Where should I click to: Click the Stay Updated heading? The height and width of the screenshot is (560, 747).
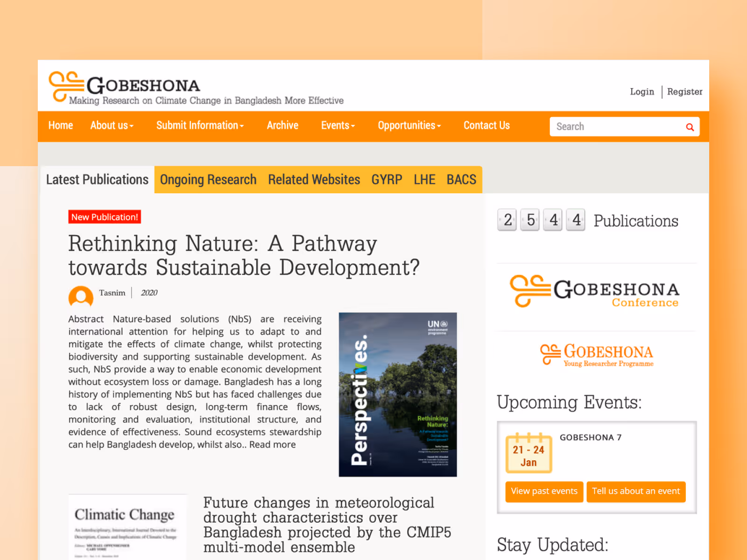553,545
